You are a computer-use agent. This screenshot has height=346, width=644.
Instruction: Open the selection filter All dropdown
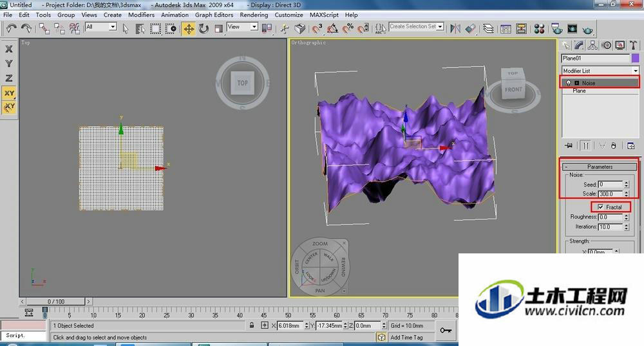point(101,26)
